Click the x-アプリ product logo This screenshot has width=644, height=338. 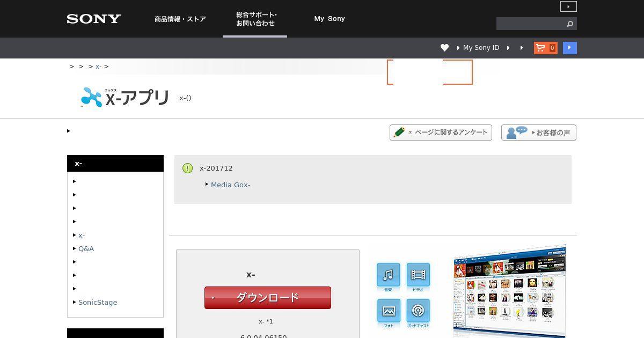[x=125, y=97]
